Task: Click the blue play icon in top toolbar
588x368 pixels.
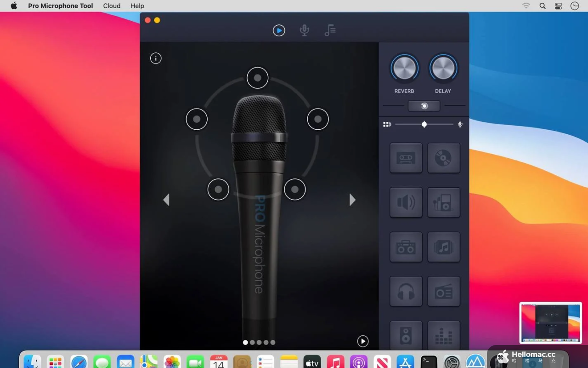Action: pyautogui.click(x=279, y=30)
